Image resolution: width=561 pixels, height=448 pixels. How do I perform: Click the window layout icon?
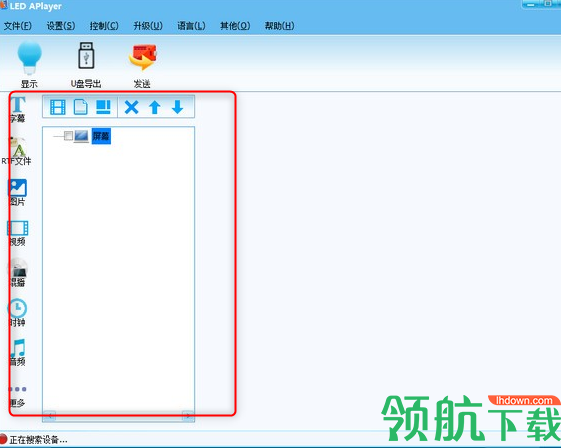point(103,107)
